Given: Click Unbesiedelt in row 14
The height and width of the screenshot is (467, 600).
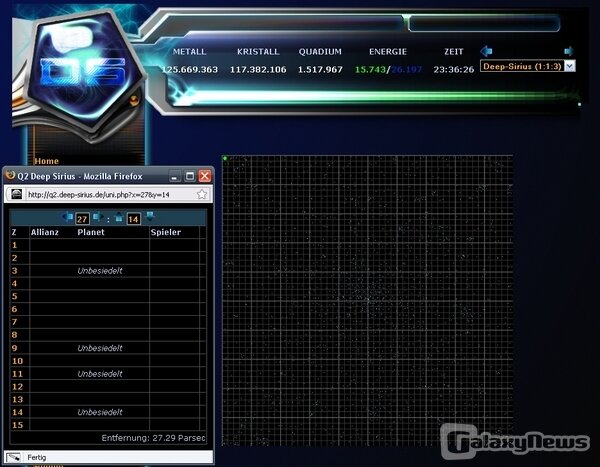Looking at the screenshot, I should pos(100,412).
